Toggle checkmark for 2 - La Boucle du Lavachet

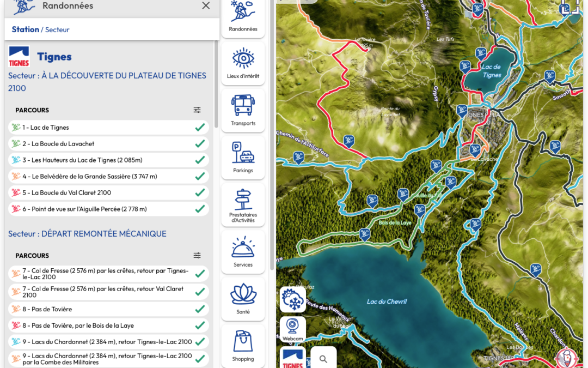coord(200,143)
